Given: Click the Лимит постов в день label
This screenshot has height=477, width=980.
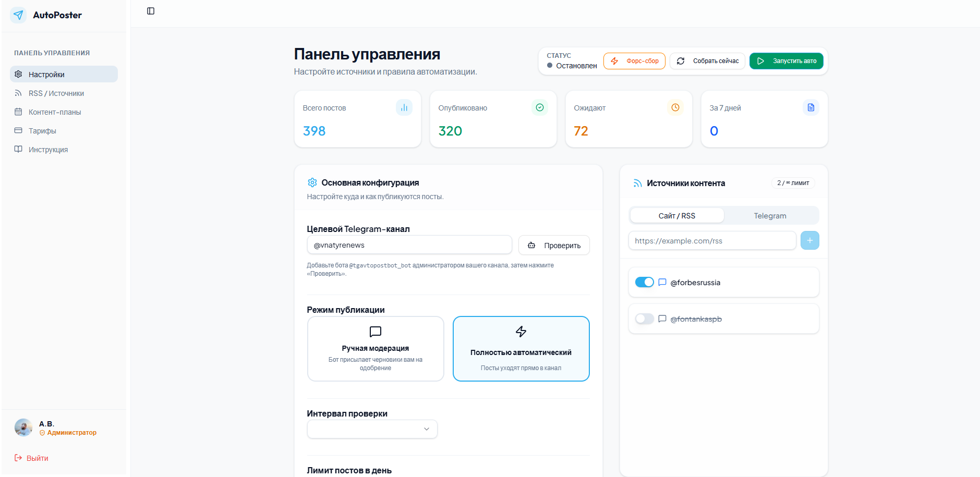Looking at the screenshot, I should [x=349, y=470].
